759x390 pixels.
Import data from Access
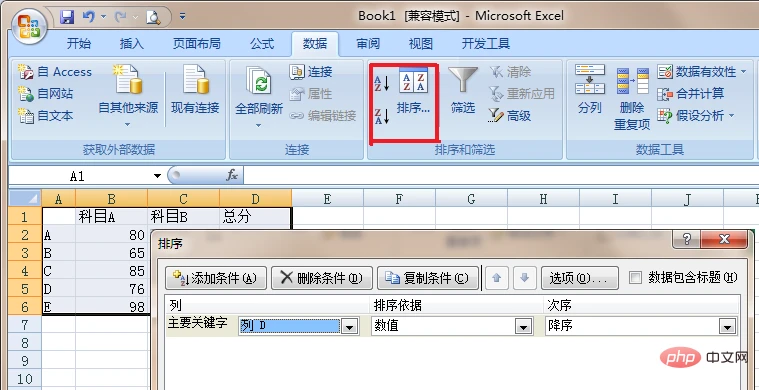click(x=55, y=72)
